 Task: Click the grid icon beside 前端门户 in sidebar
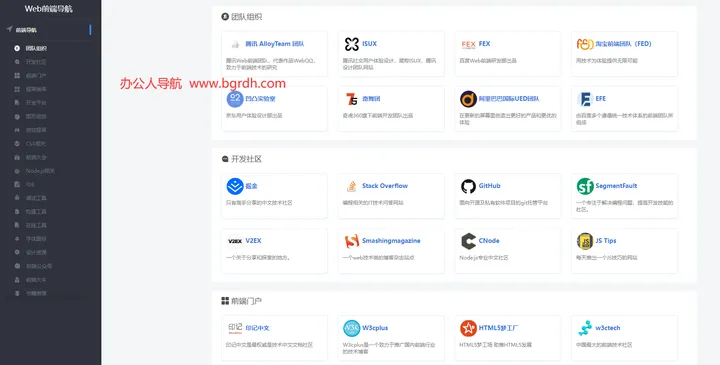click(17, 75)
